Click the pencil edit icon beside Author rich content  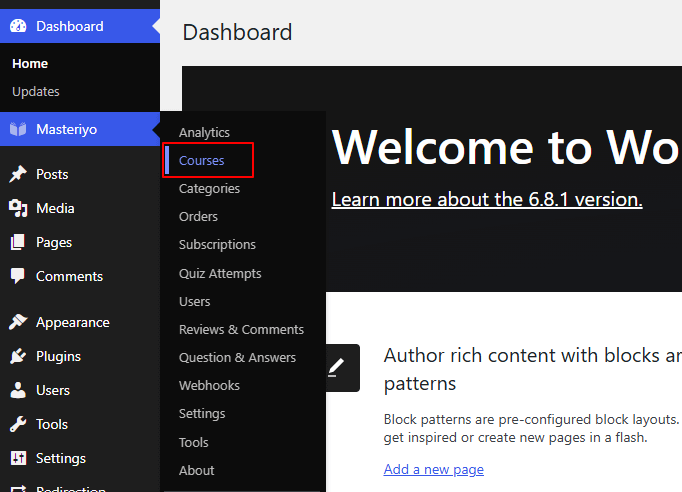(336, 368)
